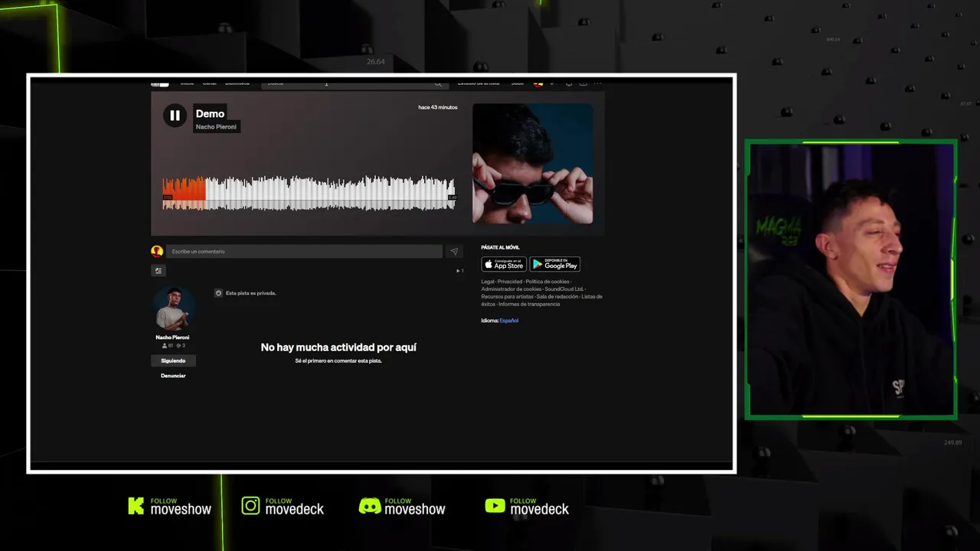Seek within the Demo waveform
The width and height of the screenshot is (980, 551).
click(309, 193)
